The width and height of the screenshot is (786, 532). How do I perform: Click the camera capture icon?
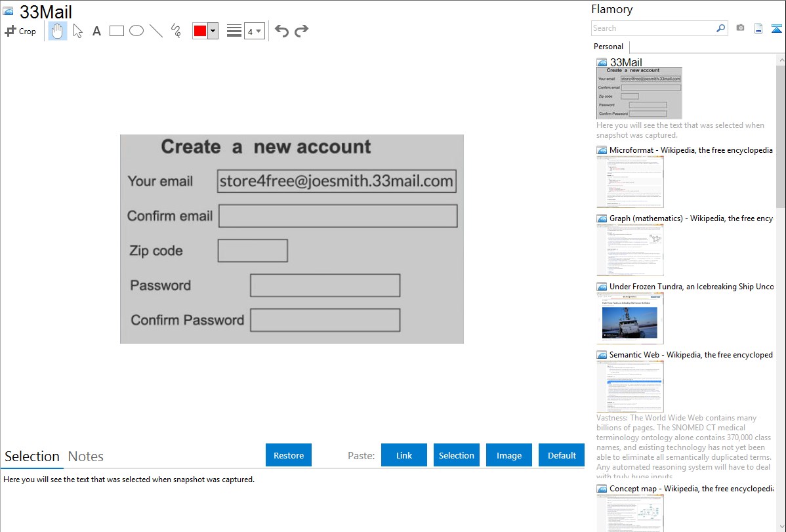pyautogui.click(x=740, y=28)
